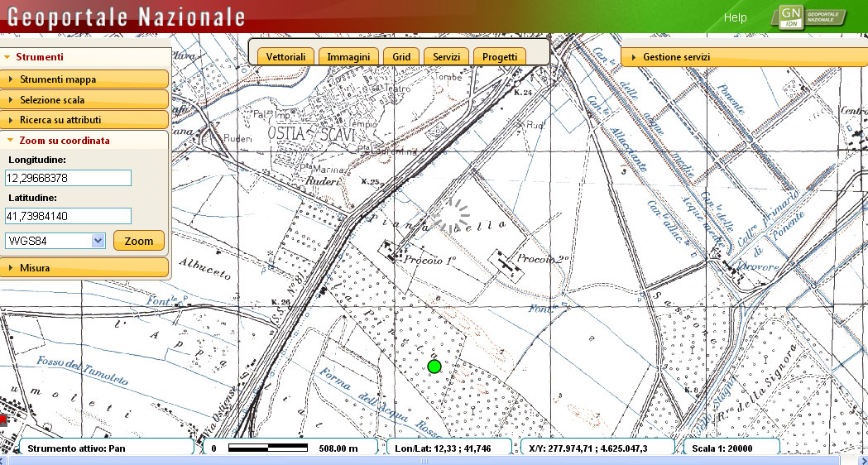Expand the Ricerca su attributi section
Viewport: 868px width, 465px height.
tap(84, 120)
